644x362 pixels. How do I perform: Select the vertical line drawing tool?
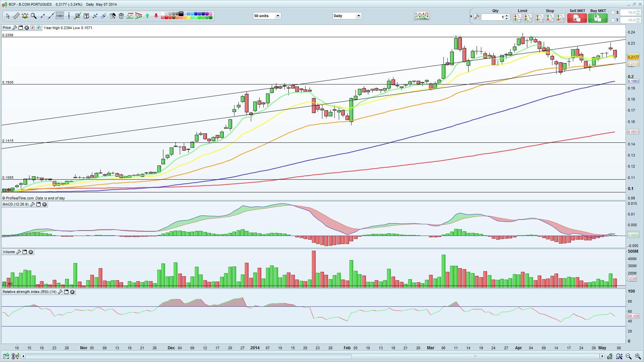69,16
